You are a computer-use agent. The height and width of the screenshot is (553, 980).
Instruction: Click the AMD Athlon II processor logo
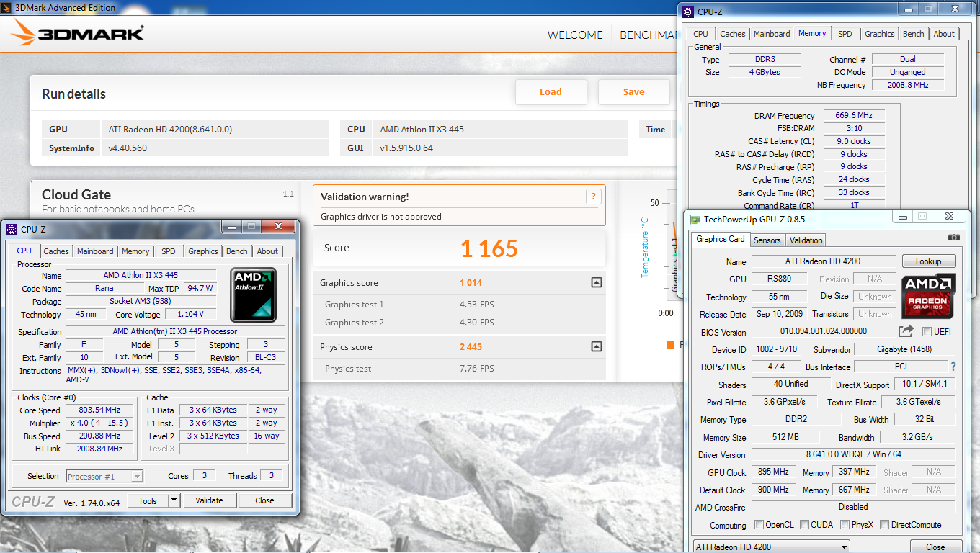tap(253, 295)
